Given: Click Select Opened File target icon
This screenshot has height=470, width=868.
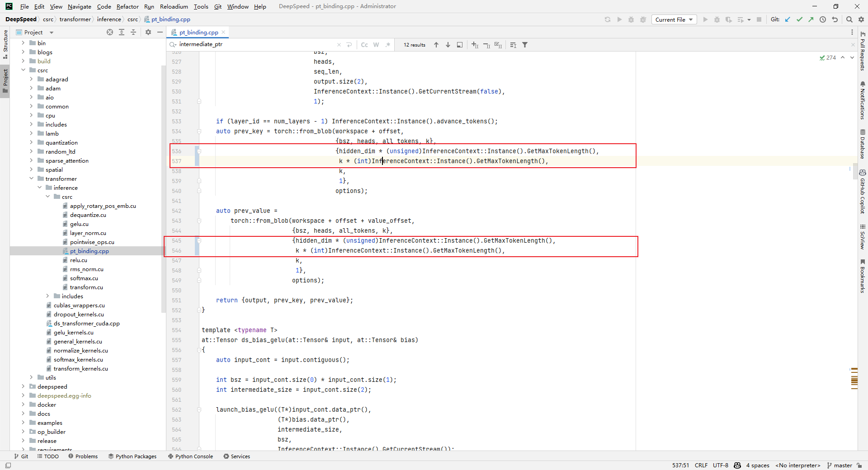Looking at the screenshot, I should [x=110, y=33].
